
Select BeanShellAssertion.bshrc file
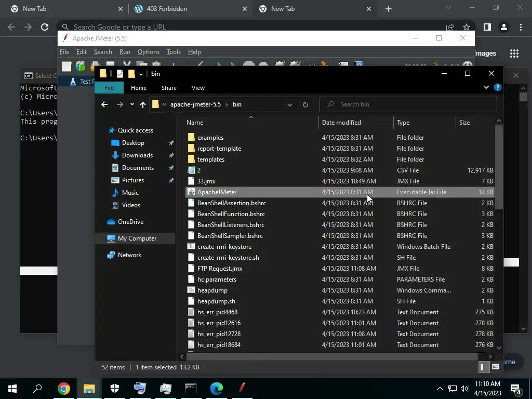tap(340, 203)
